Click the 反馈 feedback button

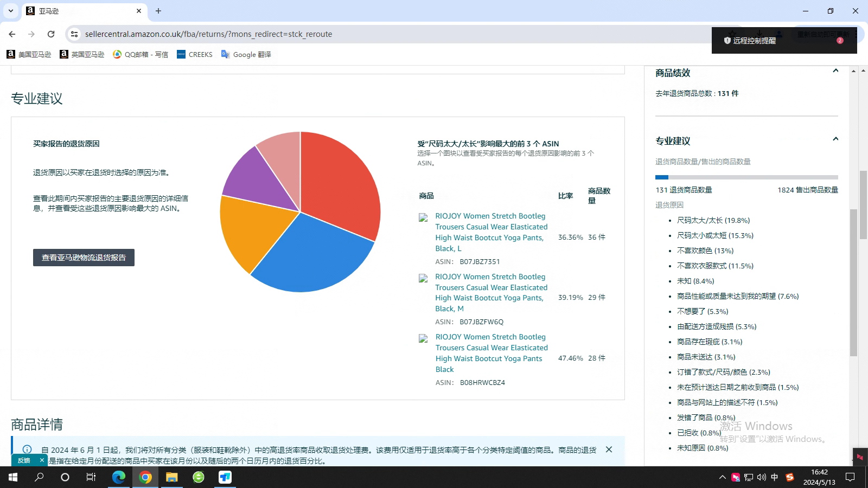24,460
